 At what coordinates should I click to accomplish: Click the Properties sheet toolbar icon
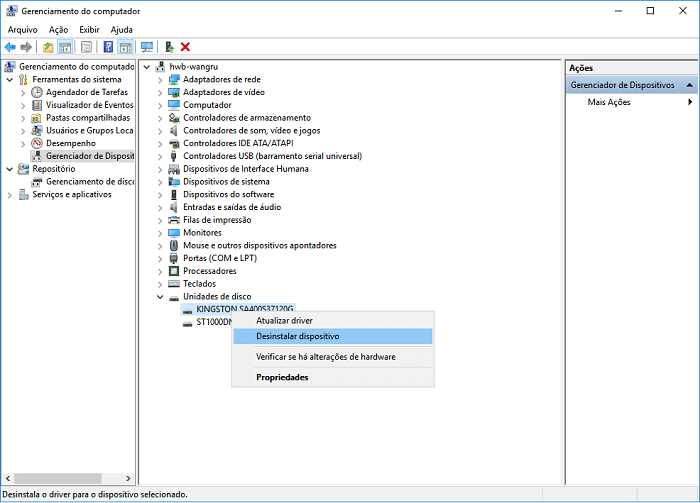tap(86, 47)
